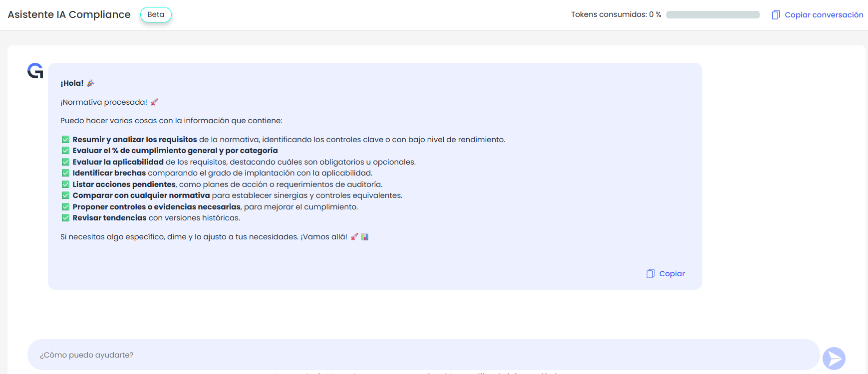The height and width of the screenshot is (374, 868).
Task: Click the G assistant avatar logo
Action: pyautogui.click(x=35, y=71)
